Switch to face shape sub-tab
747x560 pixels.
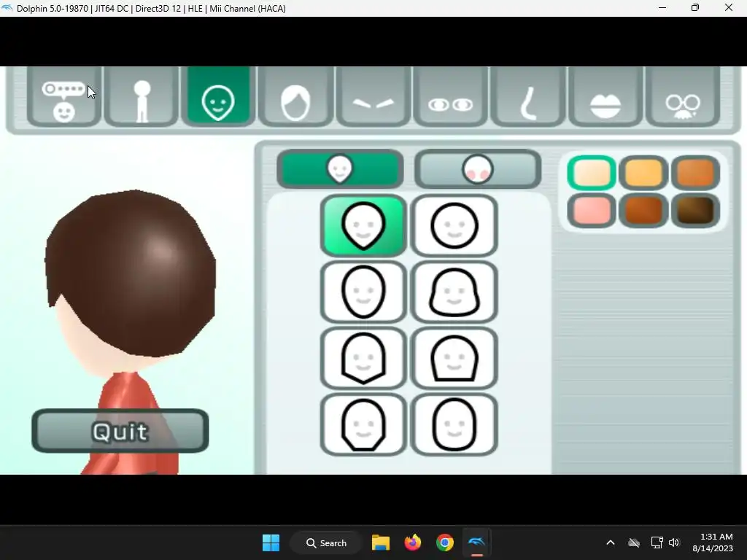[340, 169]
